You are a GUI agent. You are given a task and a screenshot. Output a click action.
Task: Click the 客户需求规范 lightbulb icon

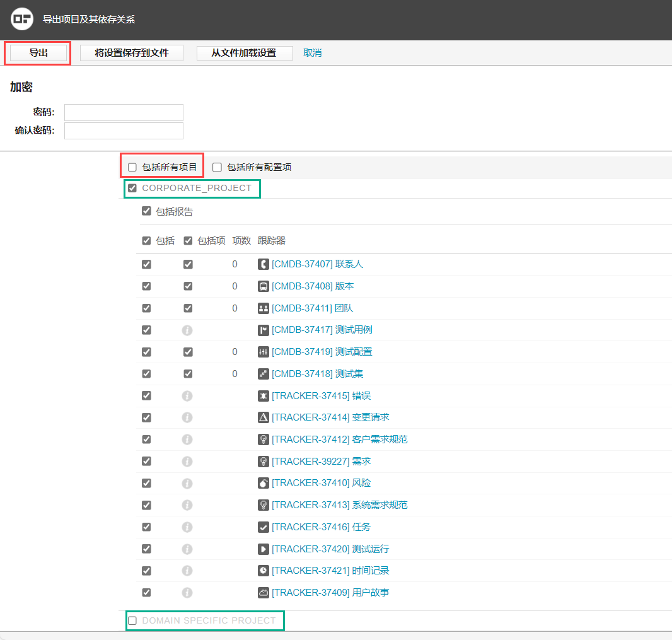tap(263, 439)
